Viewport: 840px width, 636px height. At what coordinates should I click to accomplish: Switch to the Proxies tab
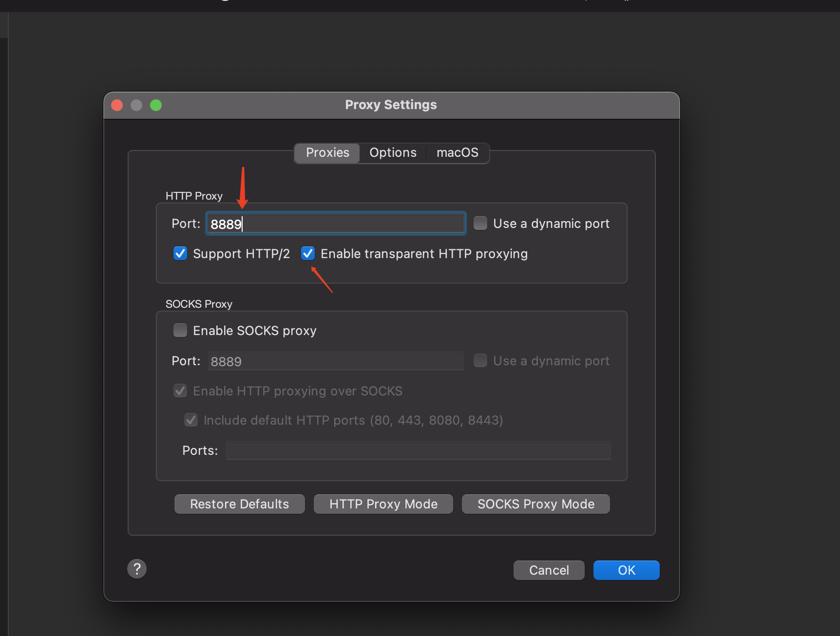[x=327, y=153]
